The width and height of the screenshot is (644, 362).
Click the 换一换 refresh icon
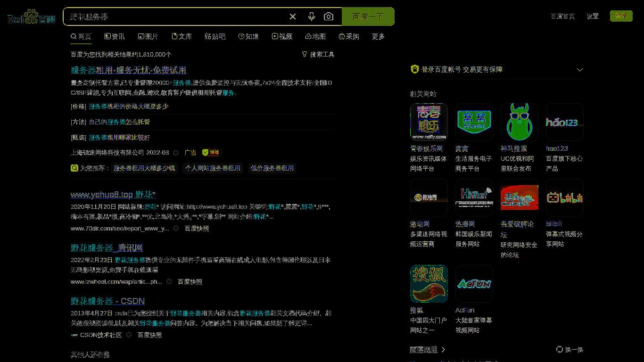point(559,349)
